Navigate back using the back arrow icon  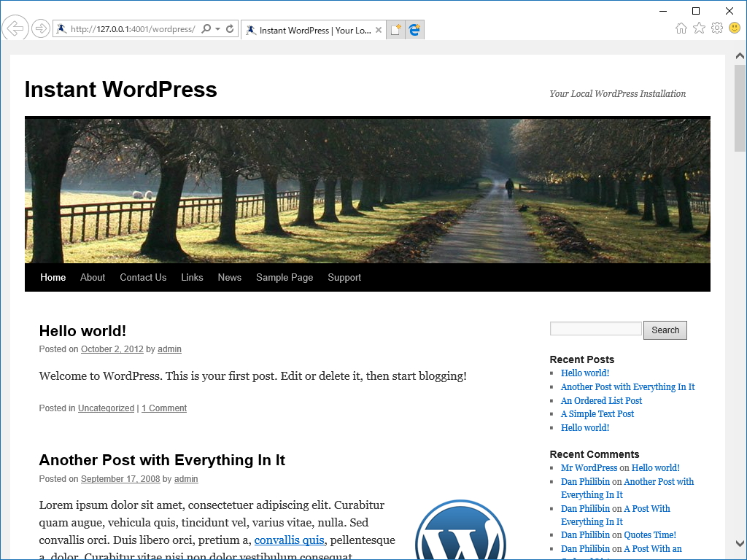(x=15, y=28)
